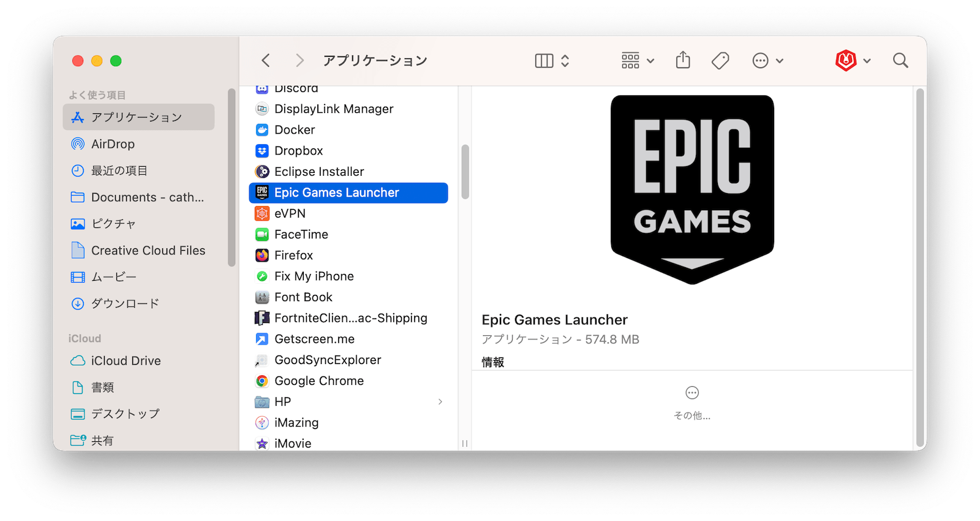Open the ellipsis action menu
The image size is (980, 521).
[x=767, y=61]
